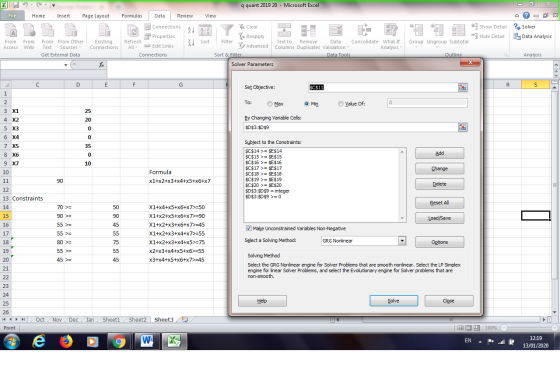Select the Value Of radio button
The height and width of the screenshot is (386, 560).
(x=341, y=104)
